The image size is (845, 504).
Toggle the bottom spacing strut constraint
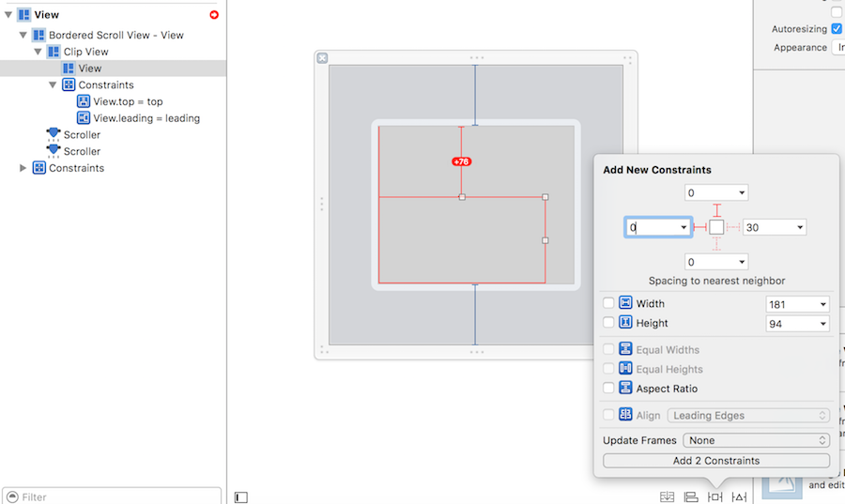click(716, 244)
